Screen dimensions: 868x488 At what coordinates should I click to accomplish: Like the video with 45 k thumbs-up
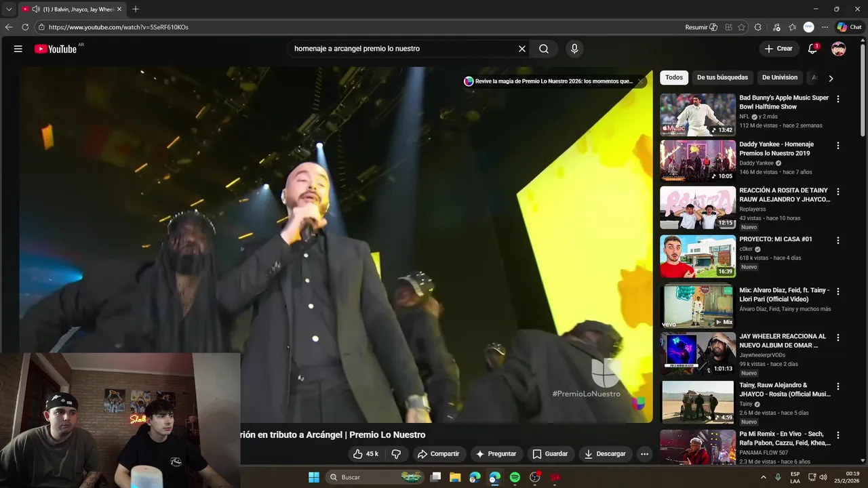coord(366,454)
